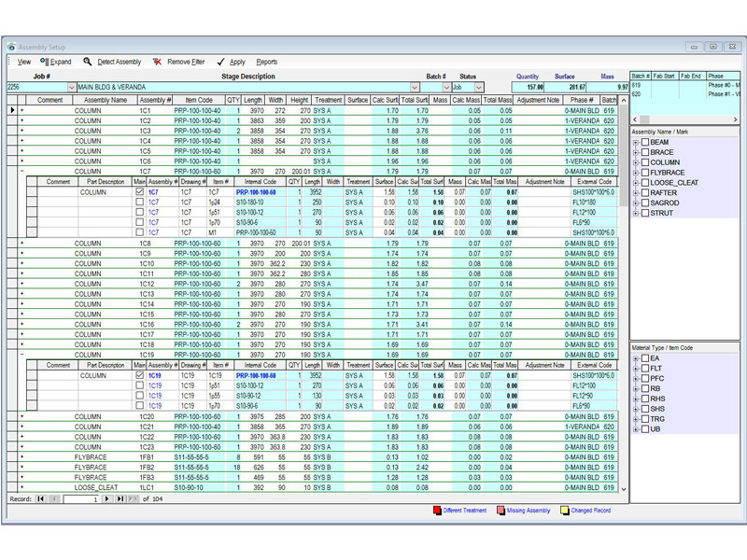Click Expand in the toolbar
This screenshot has height=560, width=747.
(x=61, y=62)
